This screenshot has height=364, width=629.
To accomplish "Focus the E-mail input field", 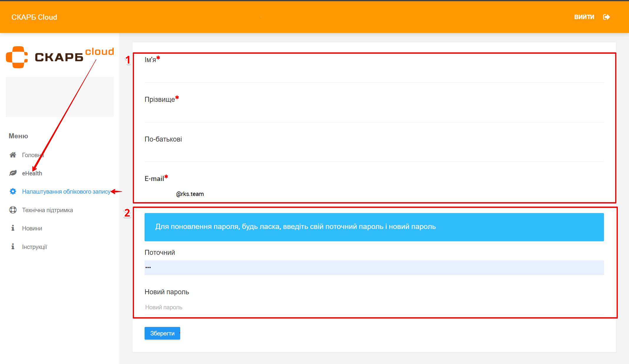I will 374,194.
